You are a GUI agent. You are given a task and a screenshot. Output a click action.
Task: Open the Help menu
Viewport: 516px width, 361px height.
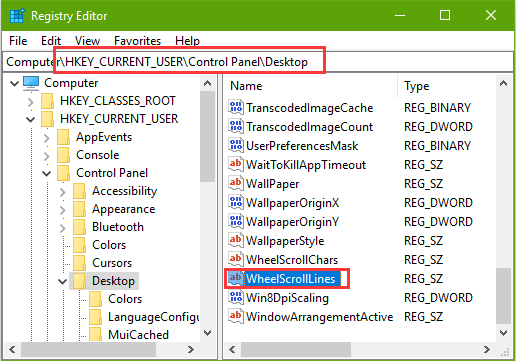[187, 41]
